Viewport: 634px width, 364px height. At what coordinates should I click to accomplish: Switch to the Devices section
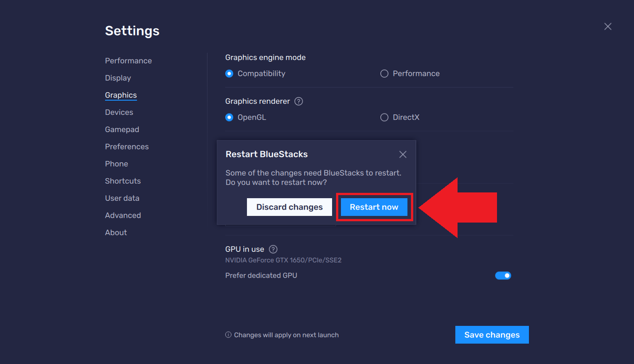(119, 112)
